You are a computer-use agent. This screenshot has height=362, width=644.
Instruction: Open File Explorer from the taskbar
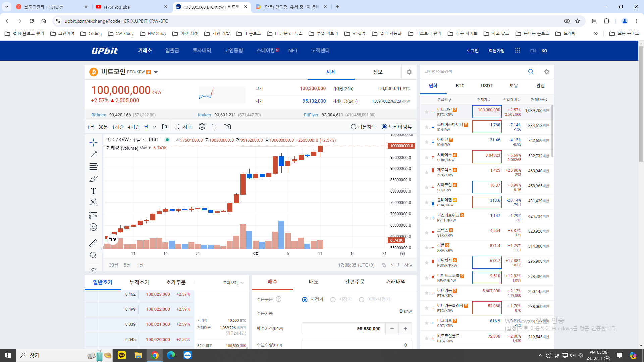pyautogui.click(x=138, y=355)
